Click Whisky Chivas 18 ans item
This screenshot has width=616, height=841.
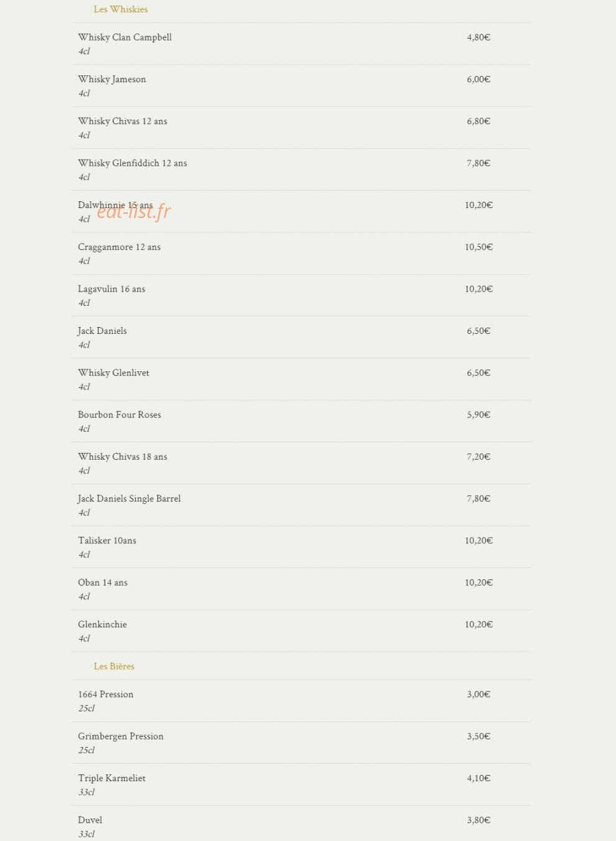point(301,463)
